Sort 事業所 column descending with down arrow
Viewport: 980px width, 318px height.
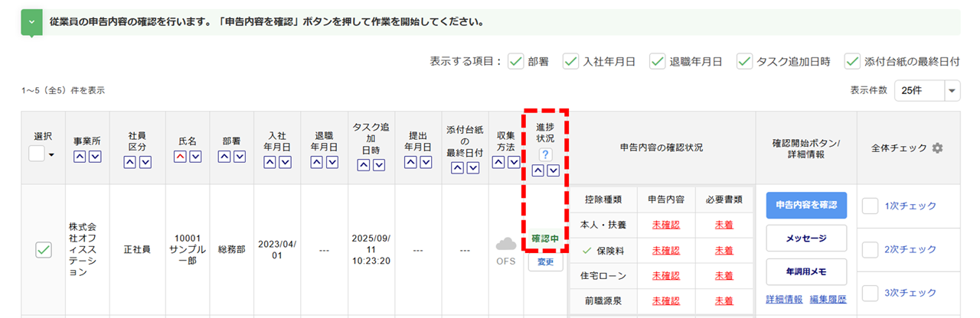pyautogui.click(x=93, y=157)
